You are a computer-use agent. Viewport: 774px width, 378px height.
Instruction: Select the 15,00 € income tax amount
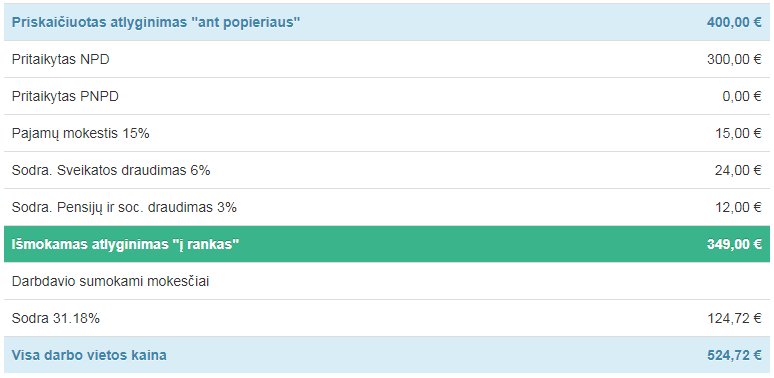[738, 134]
